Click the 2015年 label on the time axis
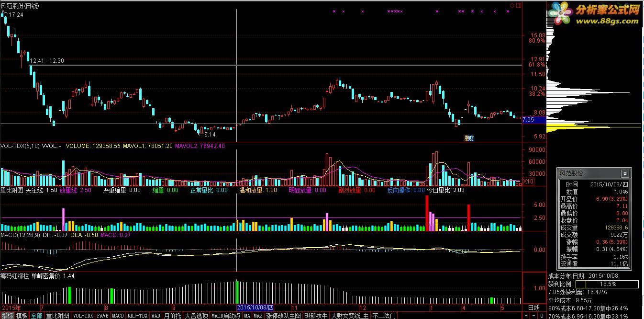644x319 pixels. [11, 308]
